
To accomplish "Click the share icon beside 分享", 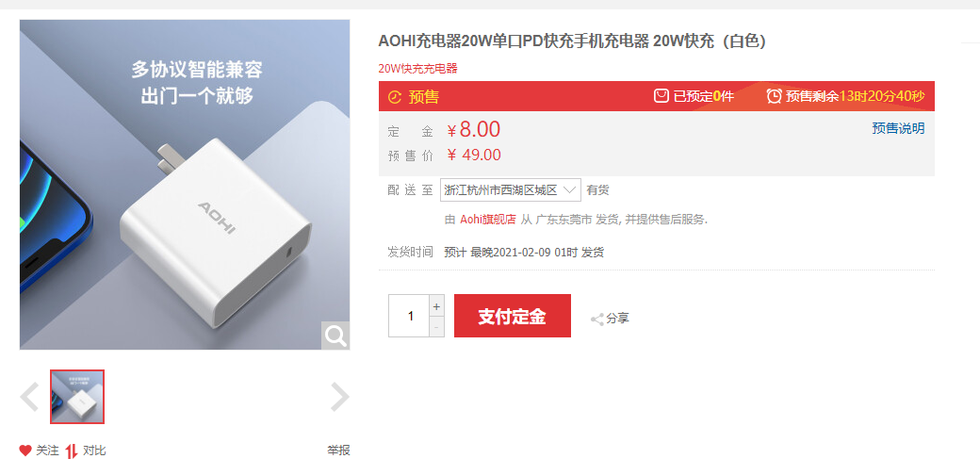I will pos(596,319).
